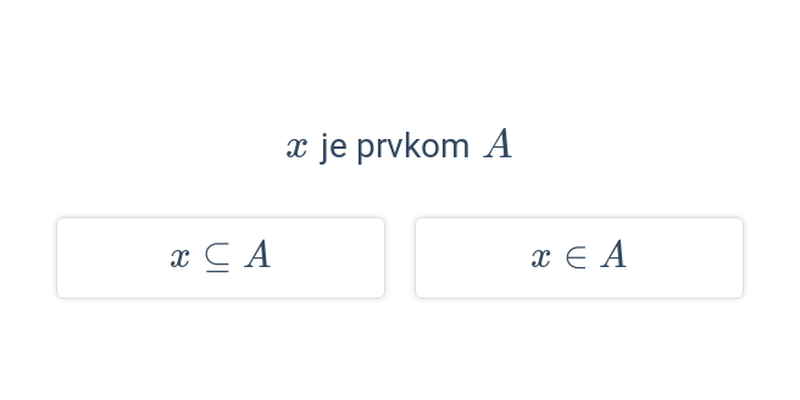Click the words "je prvkom" in the prompt

click(x=394, y=147)
